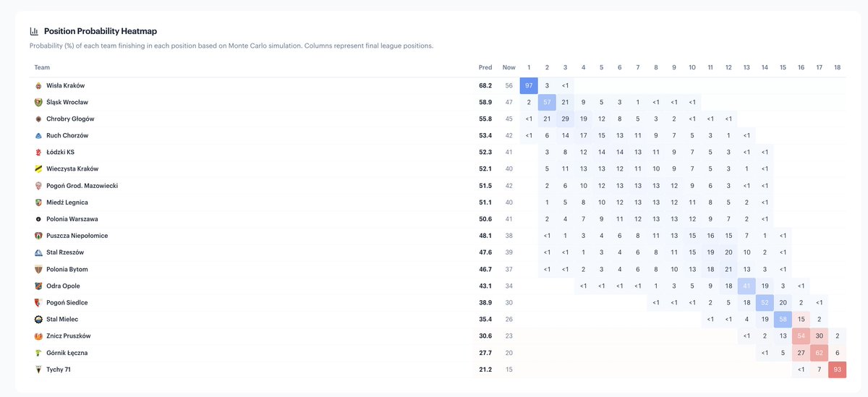Click the Znicz Pruszków team crest

pos(38,336)
